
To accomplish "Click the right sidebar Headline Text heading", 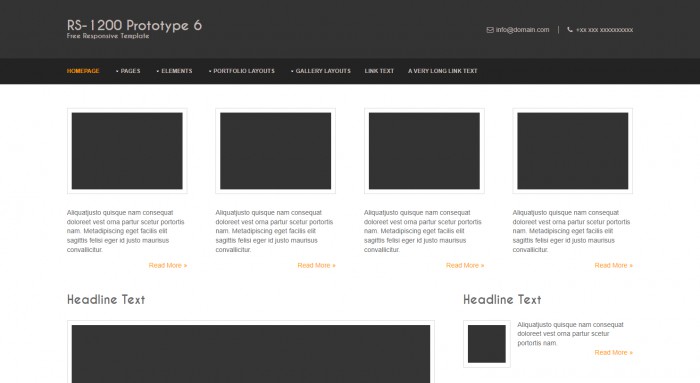I will pos(502,300).
